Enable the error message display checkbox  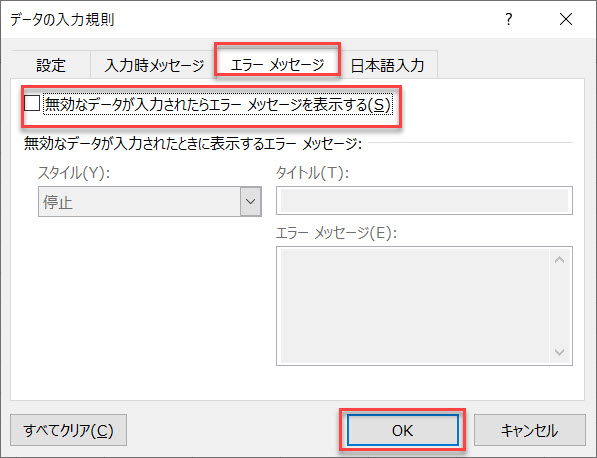tap(32, 103)
